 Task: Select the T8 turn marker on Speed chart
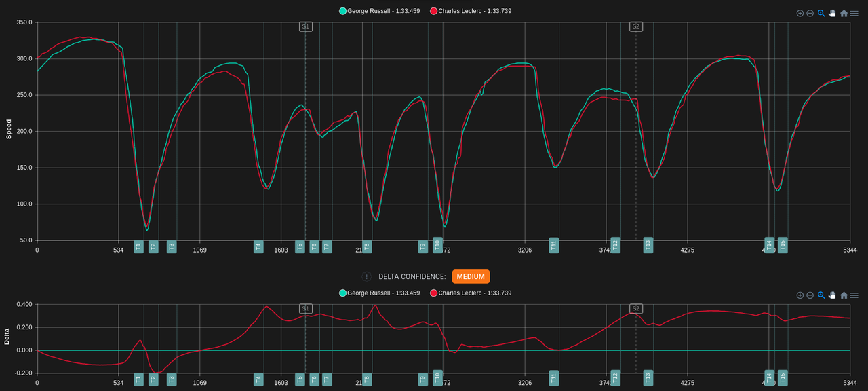click(367, 246)
